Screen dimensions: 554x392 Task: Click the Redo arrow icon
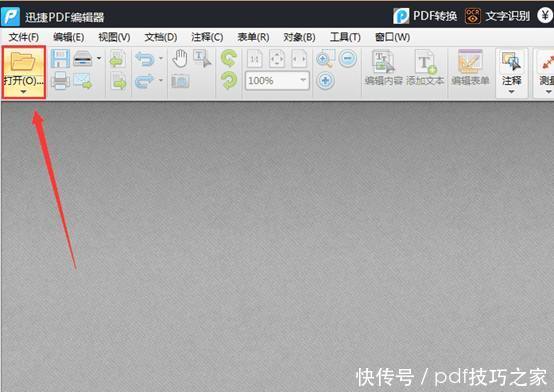(145, 81)
